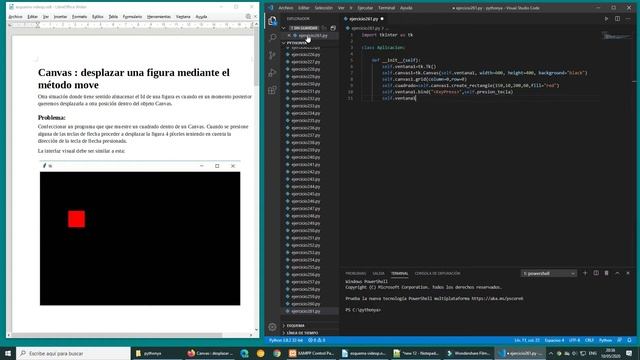The height and width of the screenshot is (360, 640).
Task: Open Source Control view in activity bar
Action: 272,55
